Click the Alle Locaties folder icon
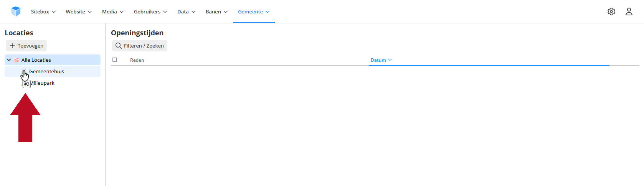The height and width of the screenshot is (186, 644). click(x=17, y=60)
